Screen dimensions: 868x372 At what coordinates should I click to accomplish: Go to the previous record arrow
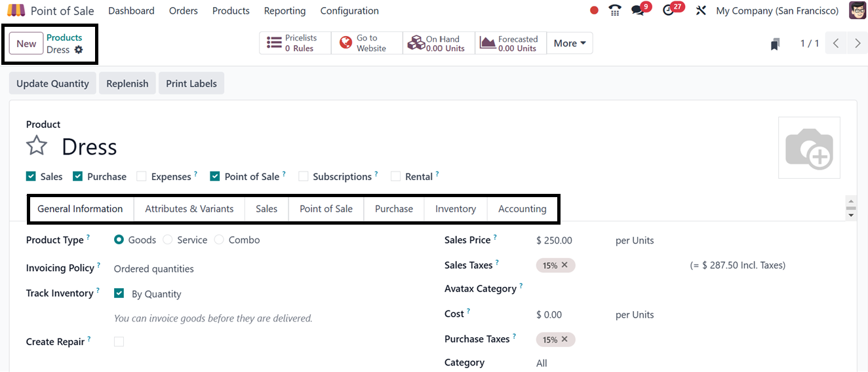[836, 43]
